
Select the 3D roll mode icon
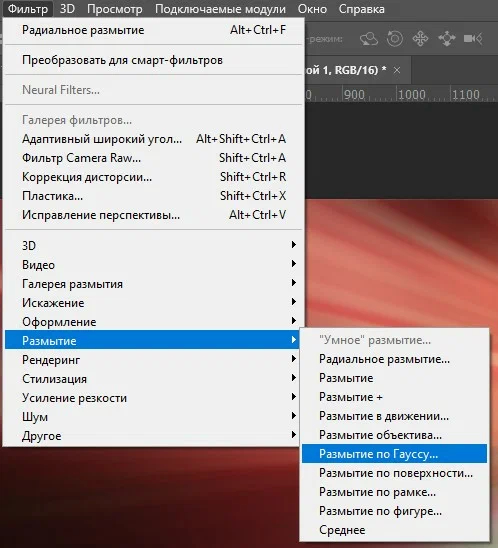point(395,38)
